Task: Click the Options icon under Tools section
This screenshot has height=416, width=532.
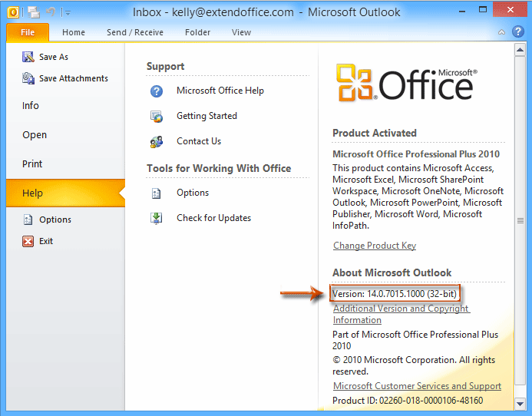Action: pyautogui.click(x=156, y=193)
